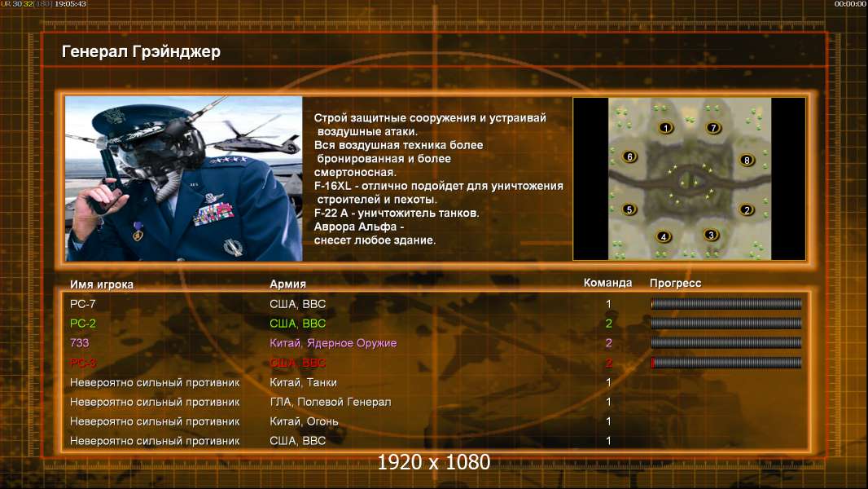Click team number in 'Китай, Огонь' row
The width and height of the screenshot is (868, 489).
coord(608,421)
